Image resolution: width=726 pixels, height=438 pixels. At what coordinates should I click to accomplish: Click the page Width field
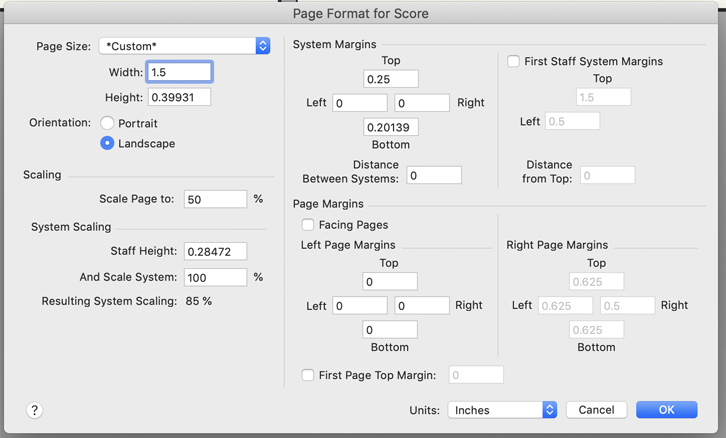click(x=179, y=73)
